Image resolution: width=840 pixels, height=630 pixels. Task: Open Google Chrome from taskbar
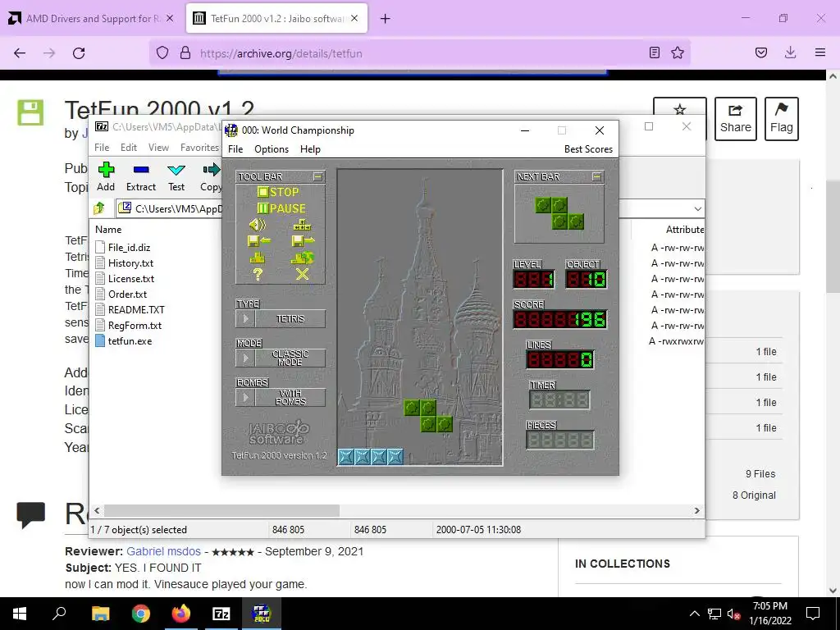141,614
